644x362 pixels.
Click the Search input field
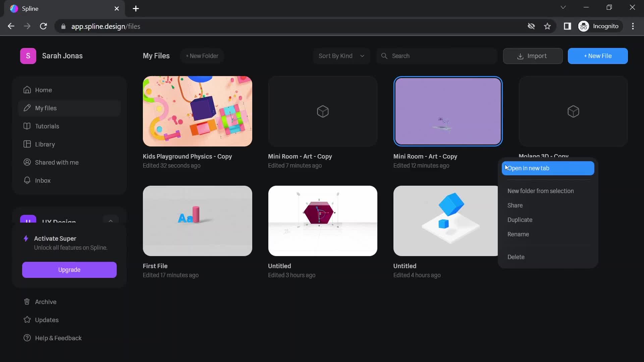(437, 56)
